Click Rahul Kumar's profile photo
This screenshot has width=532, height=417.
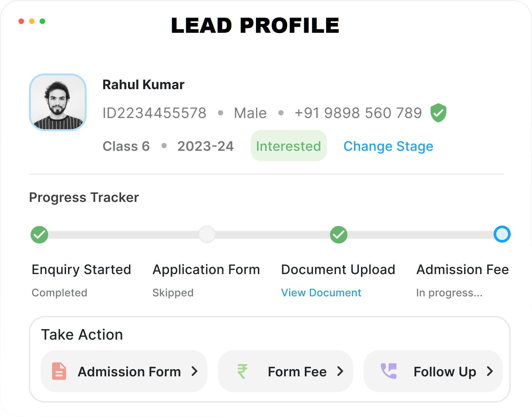pyautogui.click(x=58, y=102)
